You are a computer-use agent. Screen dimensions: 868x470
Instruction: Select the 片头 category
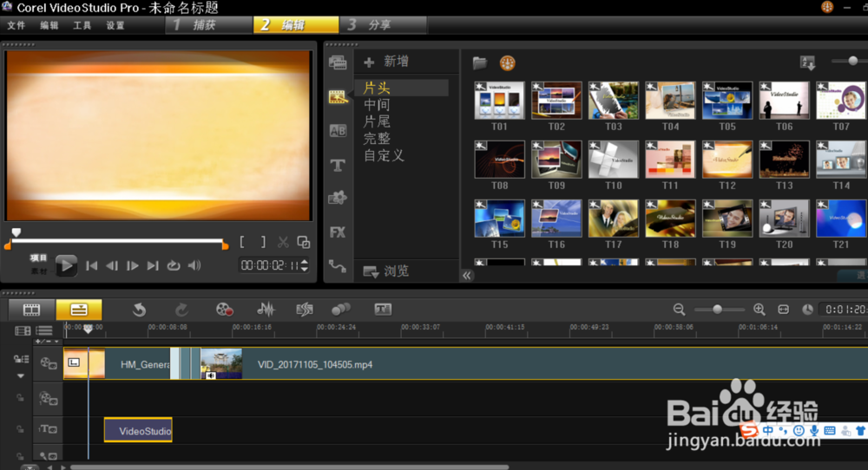[x=401, y=88]
